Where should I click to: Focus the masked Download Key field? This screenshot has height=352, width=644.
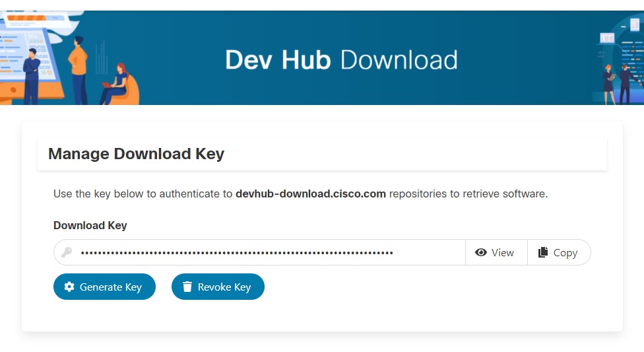click(264, 252)
